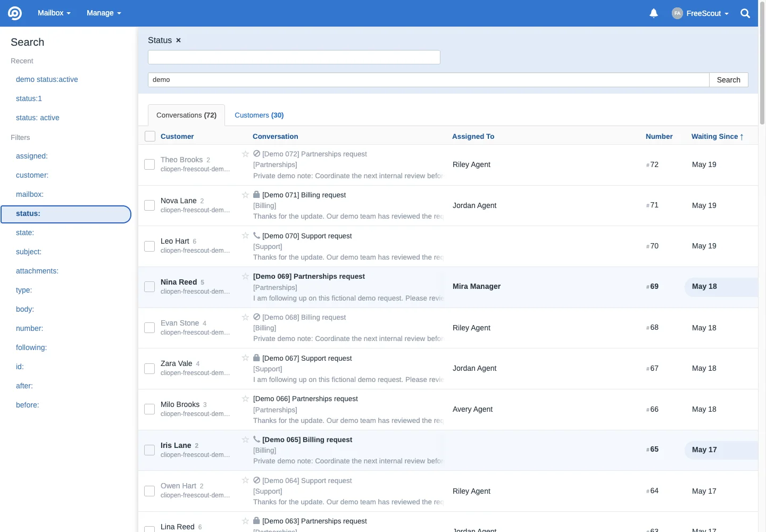
Task: Click the closed-status icon on Demo 068
Action: pos(256,317)
